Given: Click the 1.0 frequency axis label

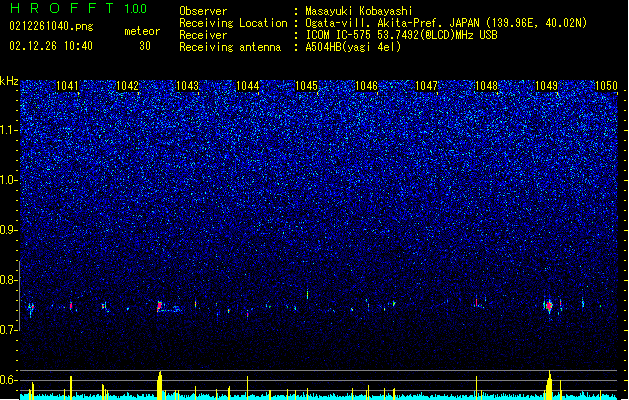Looking at the screenshot, I should (x=8, y=180).
